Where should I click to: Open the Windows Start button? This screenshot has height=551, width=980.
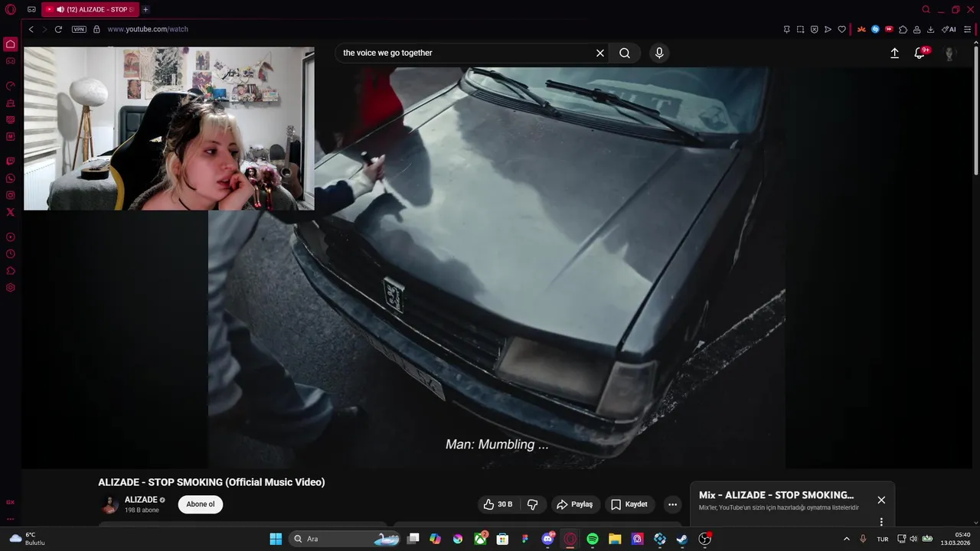(x=276, y=539)
